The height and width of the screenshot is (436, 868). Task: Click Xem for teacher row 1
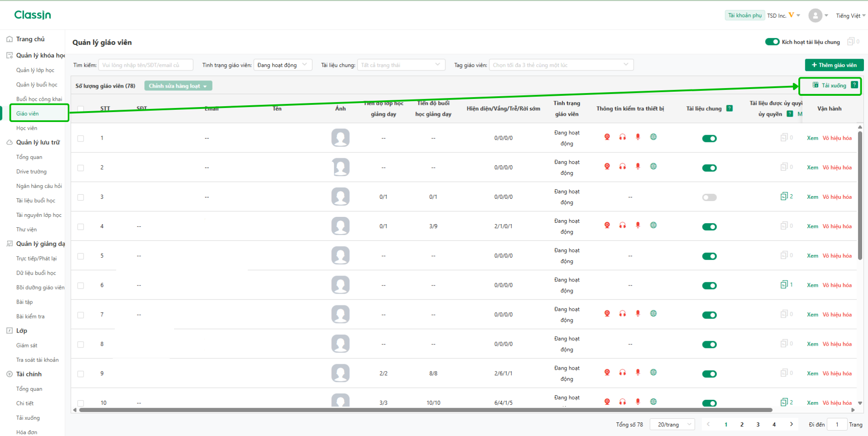point(812,138)
